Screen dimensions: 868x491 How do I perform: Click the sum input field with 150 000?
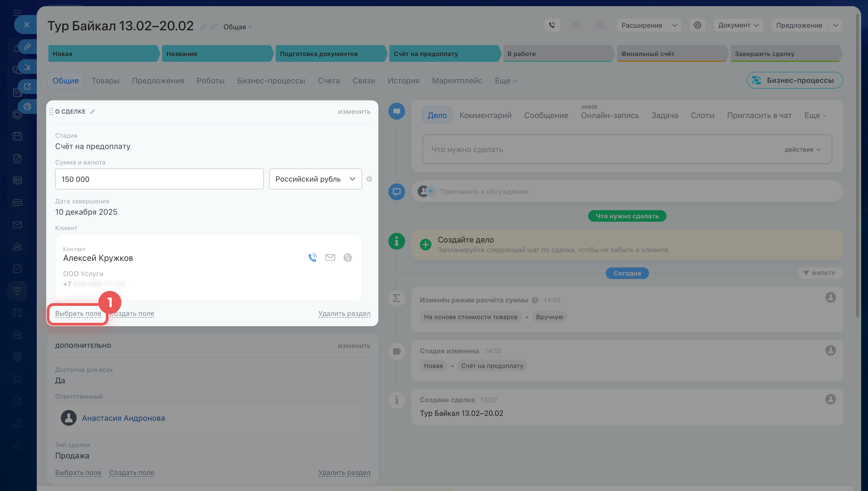[x=159, y=179]
